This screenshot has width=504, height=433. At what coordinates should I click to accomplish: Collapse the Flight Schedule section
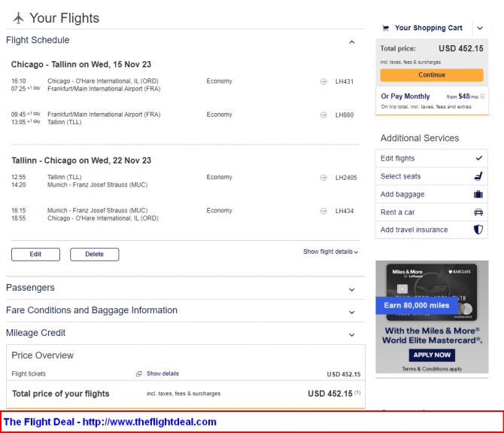352,42
